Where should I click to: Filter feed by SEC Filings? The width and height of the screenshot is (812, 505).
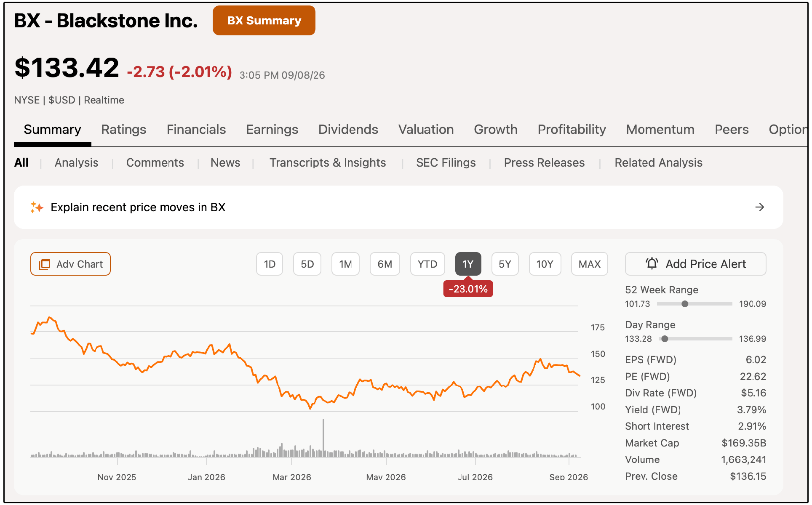(446, 162)
